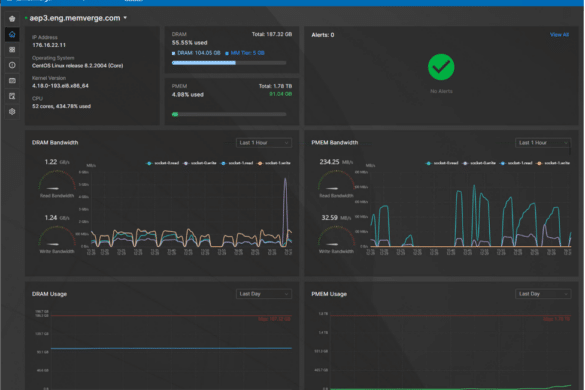This screenshot has height=390, width=585.
Task: Click the PMEM Total 1.78 TB text
Action: pyautogui.click(x=275, y=86)
